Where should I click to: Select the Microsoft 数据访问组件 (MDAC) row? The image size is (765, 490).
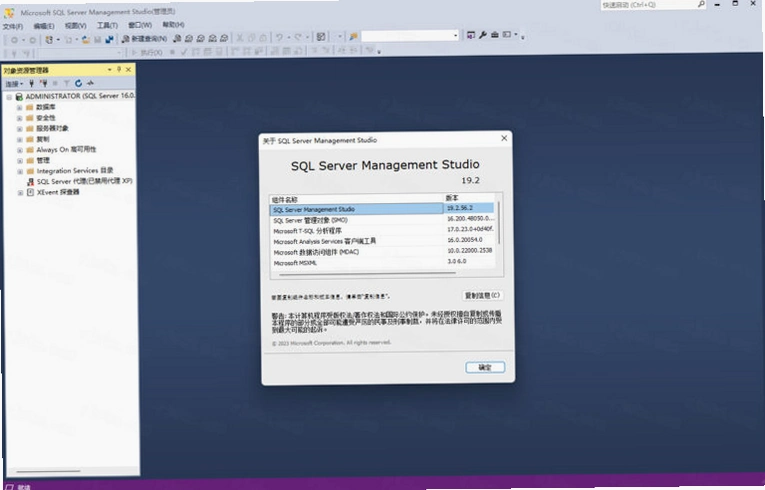(382, 252)
